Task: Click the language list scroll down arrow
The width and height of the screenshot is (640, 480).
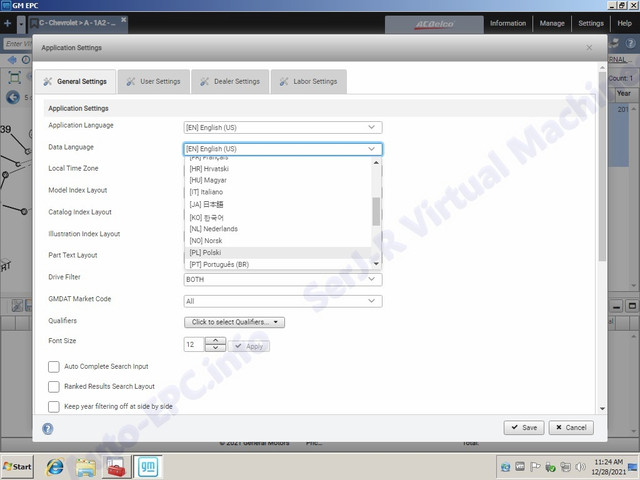Action: tap(376, 264)
